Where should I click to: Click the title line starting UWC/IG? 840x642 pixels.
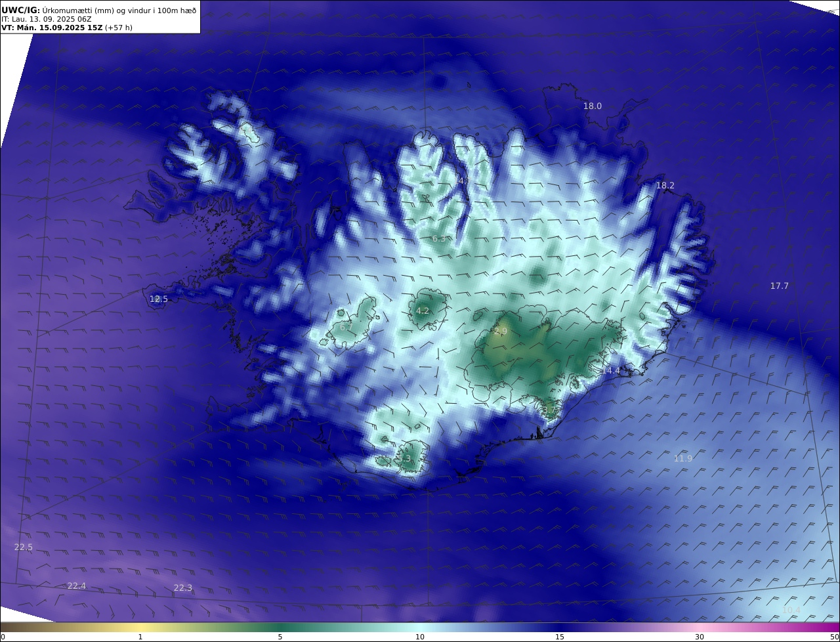tap(98, 10)
